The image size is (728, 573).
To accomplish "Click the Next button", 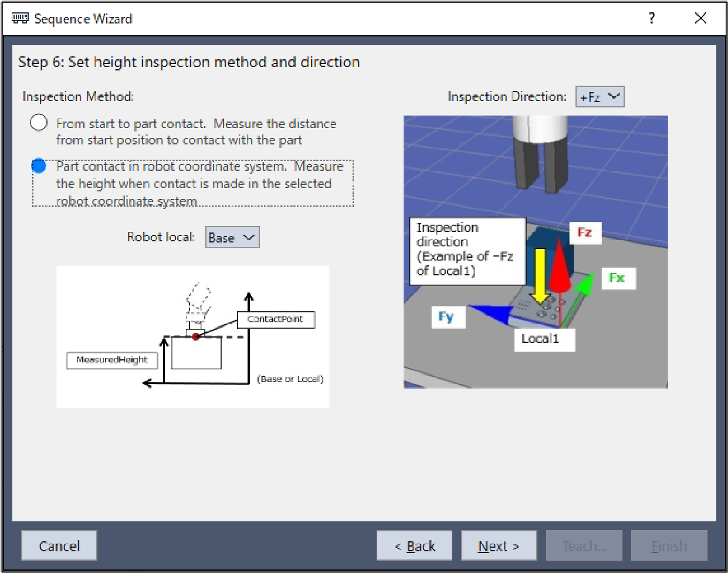I will 499,546.
